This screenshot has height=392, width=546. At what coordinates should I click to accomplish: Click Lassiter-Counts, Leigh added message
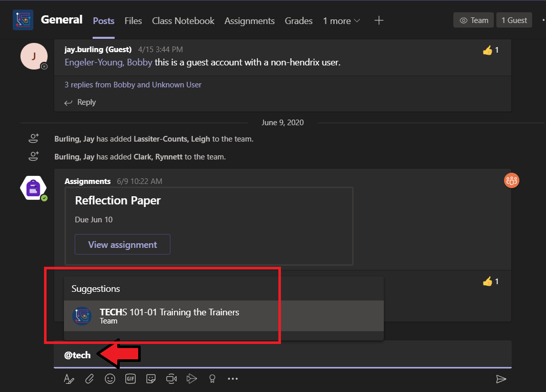(x=154, y=139)
